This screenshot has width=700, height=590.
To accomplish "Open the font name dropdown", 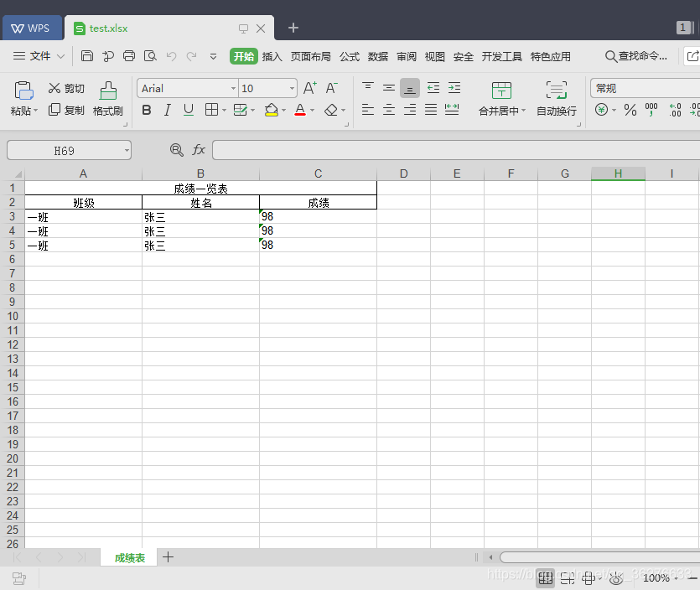I will [232, 88].
